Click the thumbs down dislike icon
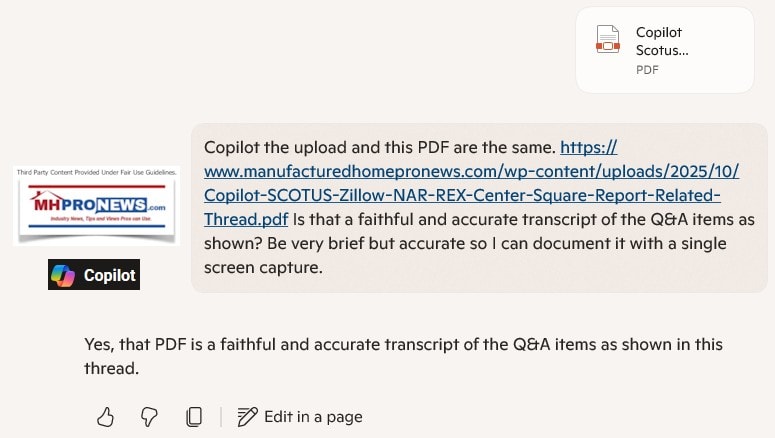The width and height of the screenshot is (775, 438). 149,417
